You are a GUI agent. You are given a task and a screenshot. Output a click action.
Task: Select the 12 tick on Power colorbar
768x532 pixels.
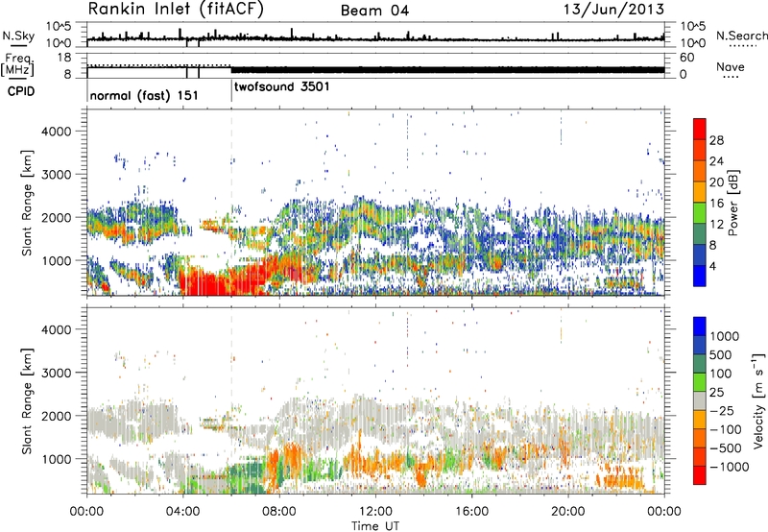point(716,224)
